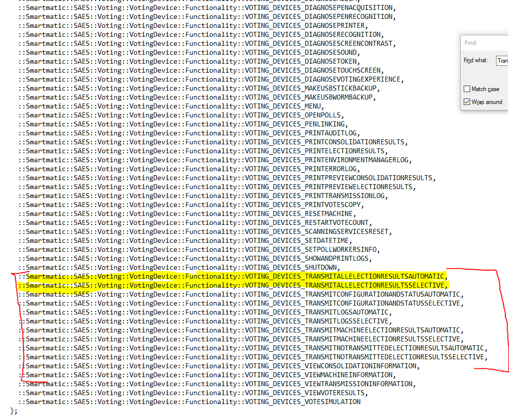The width and height of the screenshot is (509, 420).
Task: Click the VOTING_DEVICES_PRINTAUDITLOG line
Action: pos(189,133)
